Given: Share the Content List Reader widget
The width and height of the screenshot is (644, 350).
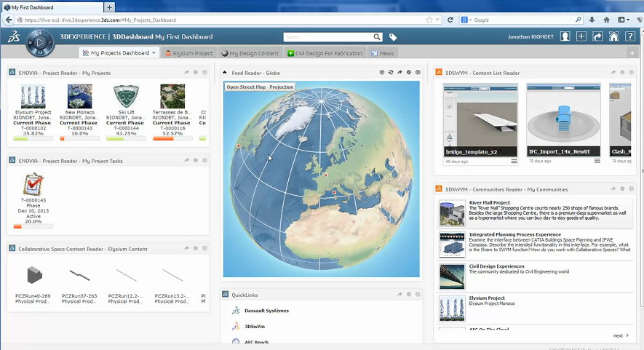Looking at the screenshot, I should 613,72.
